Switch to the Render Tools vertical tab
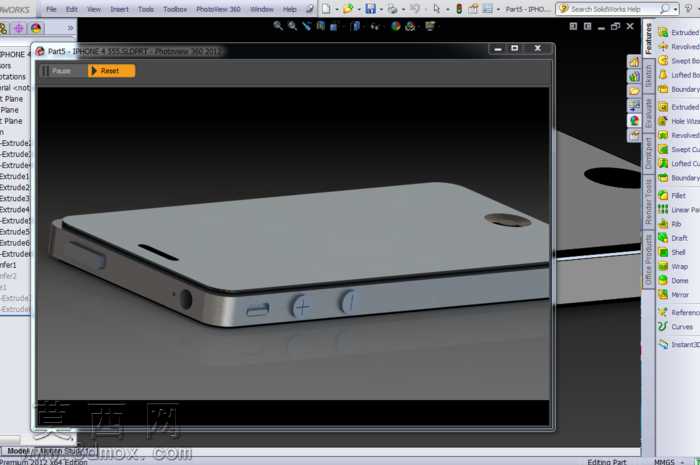The width and height of the screenshot is (700, 465). [648, 201]
